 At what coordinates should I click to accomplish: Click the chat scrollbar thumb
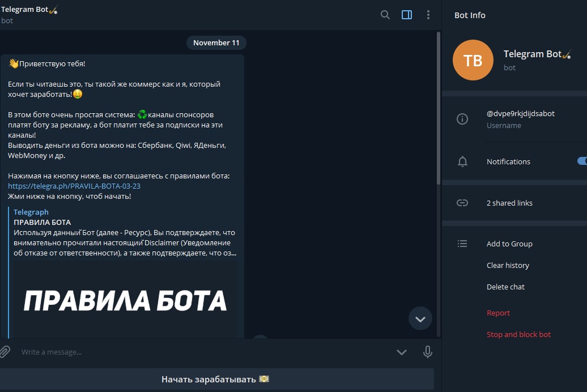439,109
